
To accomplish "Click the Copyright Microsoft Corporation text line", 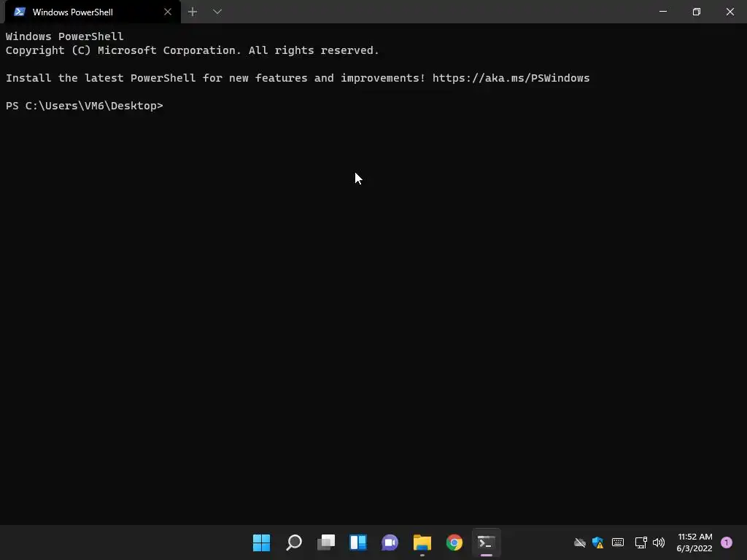I will pos(192,50).
